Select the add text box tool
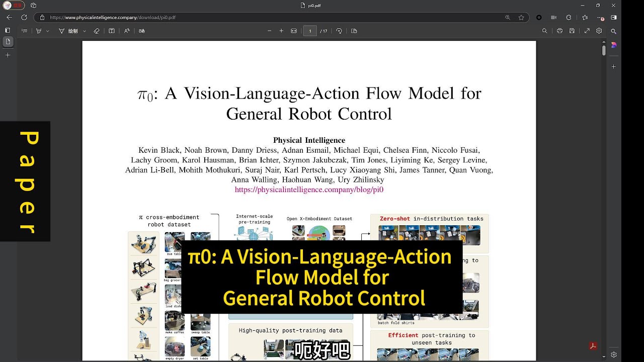644x362 pixels. point(112,31)
